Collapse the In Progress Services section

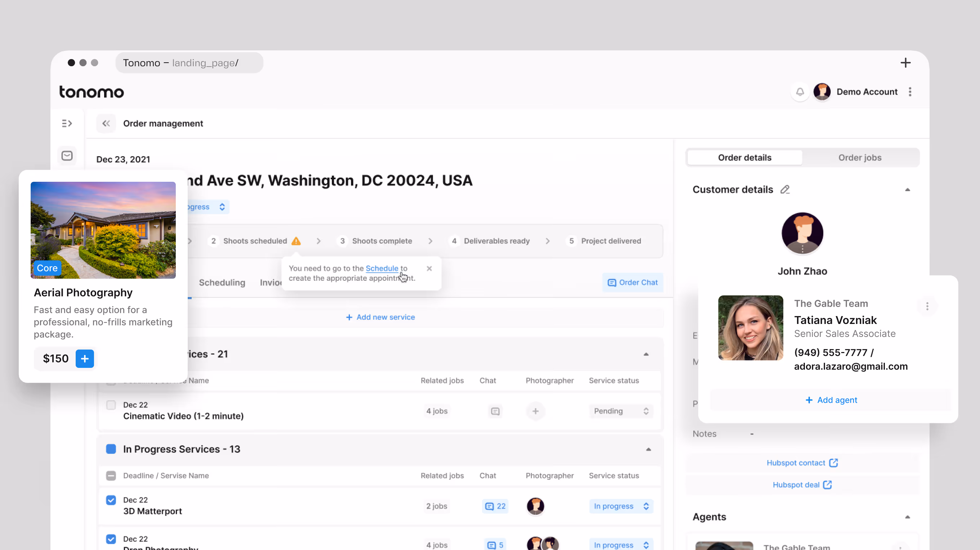648,449
